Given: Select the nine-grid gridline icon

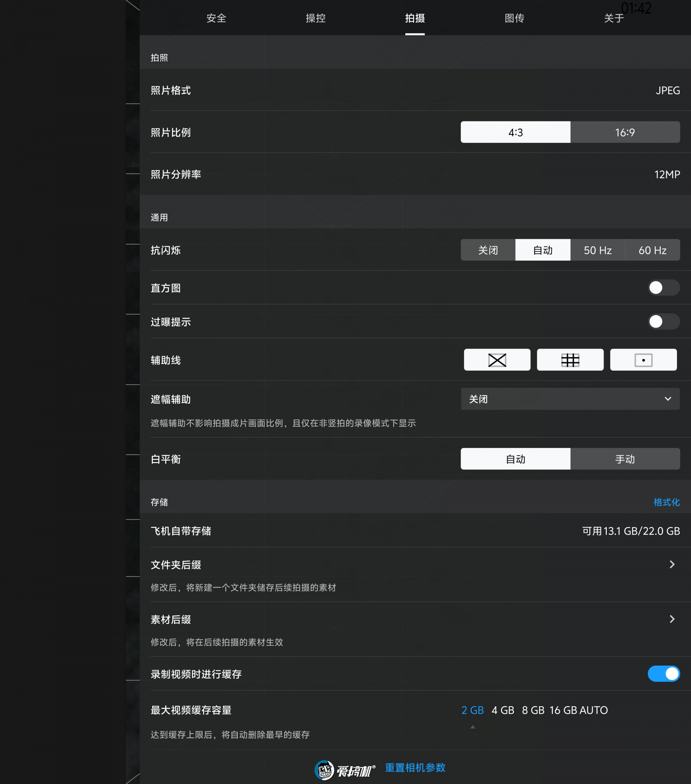Looking at the screenshot, I should (570, 360).
